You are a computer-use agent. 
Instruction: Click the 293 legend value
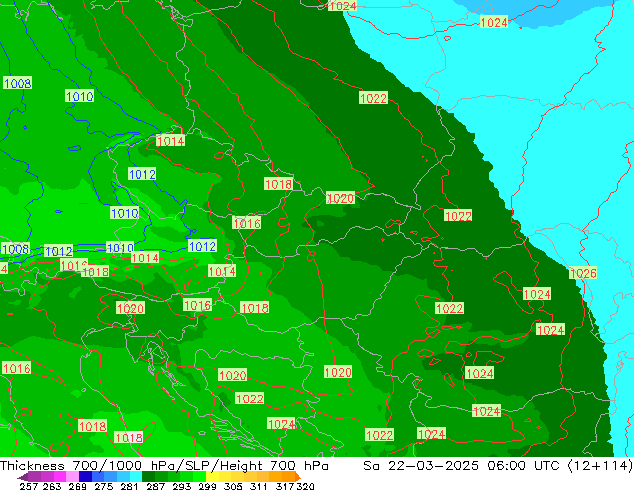(x=182, y=486)
